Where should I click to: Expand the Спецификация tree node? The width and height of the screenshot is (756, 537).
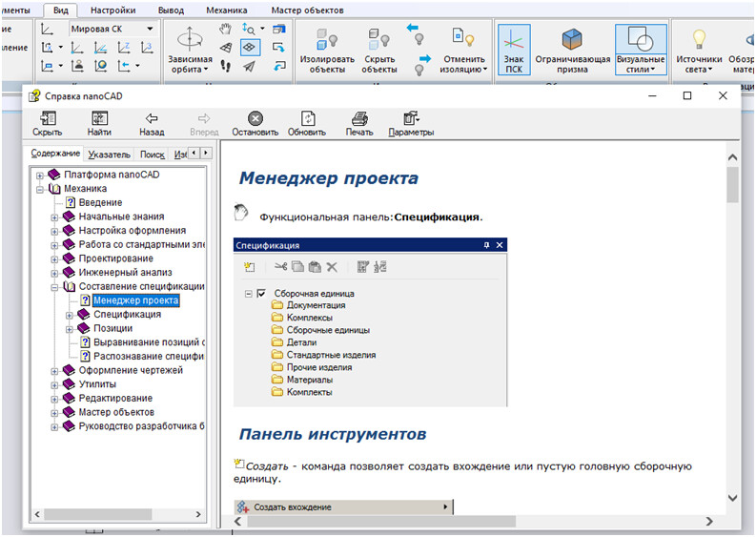pyautogui.click(x=69, y=315)
